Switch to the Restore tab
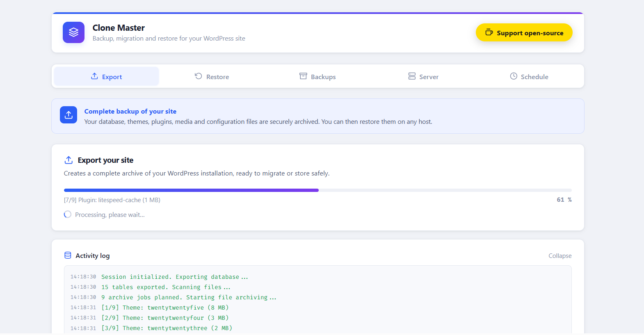The height and width of the screenshot is (335, 644). (x=212, y=76)
